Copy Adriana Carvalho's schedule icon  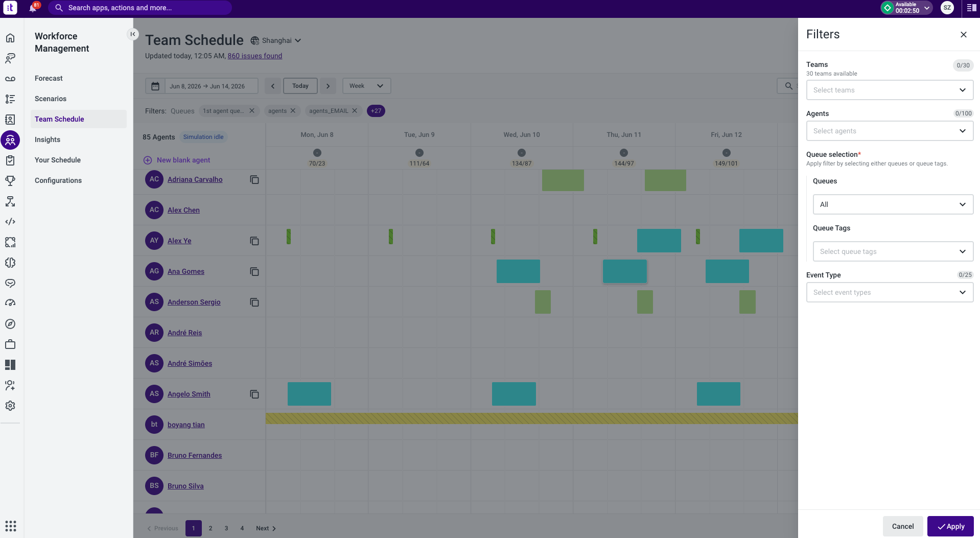click(x=254, y=180)
